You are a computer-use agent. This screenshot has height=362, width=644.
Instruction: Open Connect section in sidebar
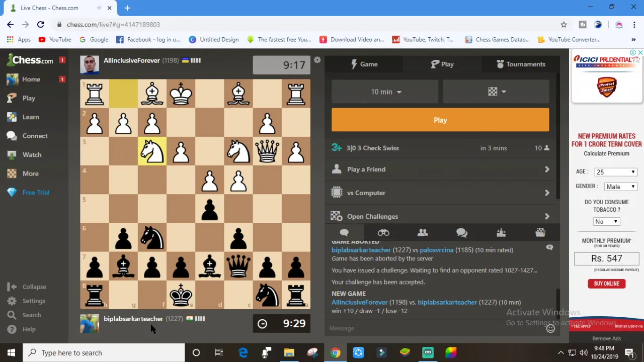[x=35, y=136]
